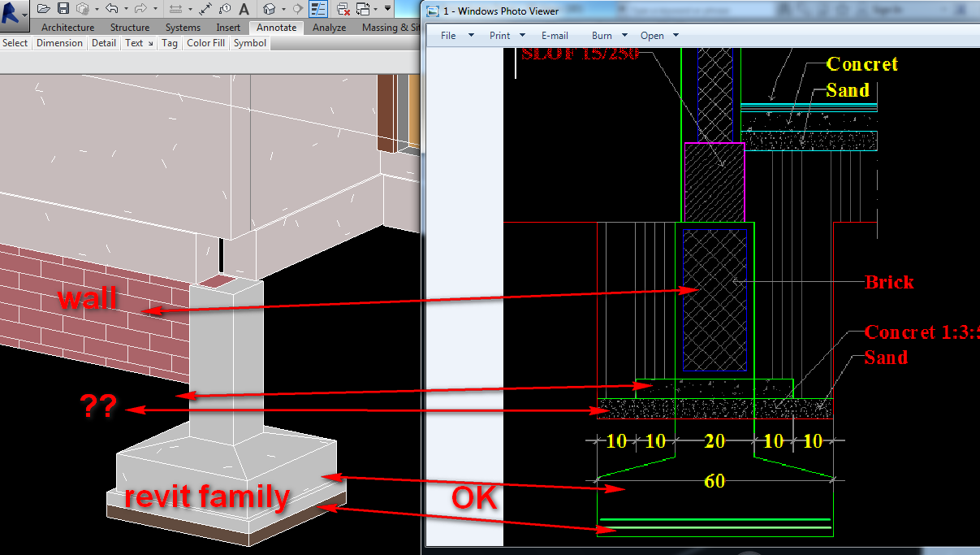Expand the Measure tool dropdown arrow
The height and width of the screenshot is (555, 980).
[190, 9]
